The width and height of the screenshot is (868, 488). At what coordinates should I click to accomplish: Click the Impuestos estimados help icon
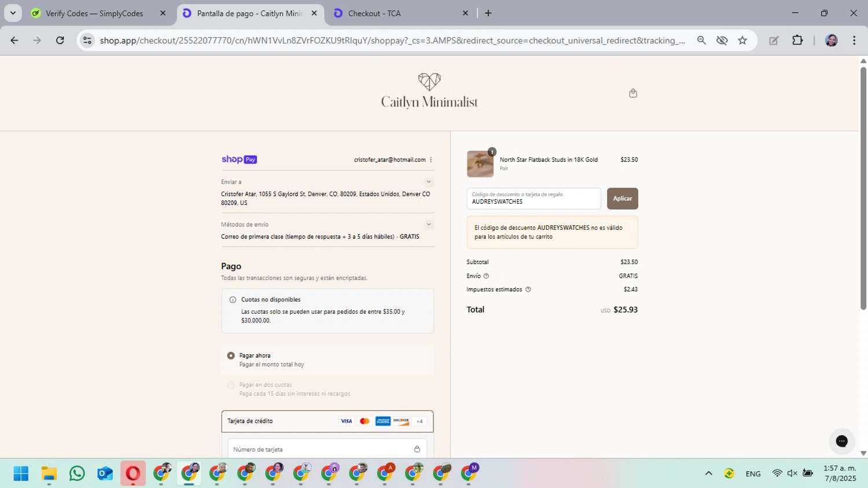point(528,289)
